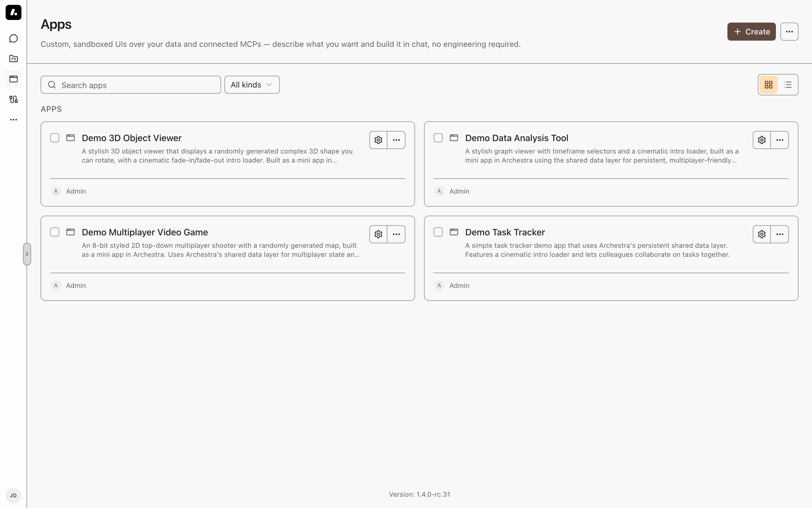
Task: Click Admin on the Demo Data Analysis Tool card
Action: point(459,191)
